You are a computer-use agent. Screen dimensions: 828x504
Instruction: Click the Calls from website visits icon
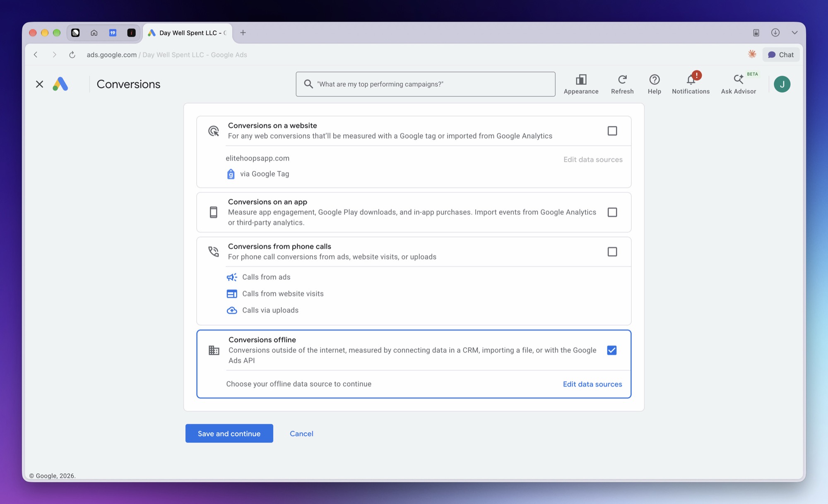pyautogui.click(x=232, y=294)
